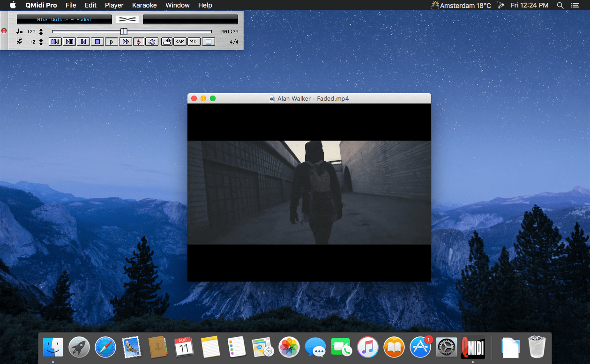The height and width of the screenshot is (364, 590).
Task: Click the crossfade button between displays
Action: (x=127, y=19)
